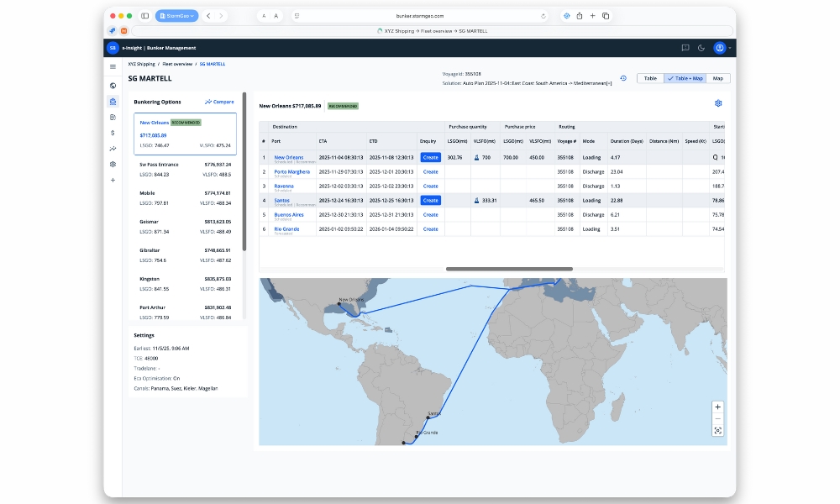Open the dollar sign pricing sidebar icon

click(x=113, y=133)
